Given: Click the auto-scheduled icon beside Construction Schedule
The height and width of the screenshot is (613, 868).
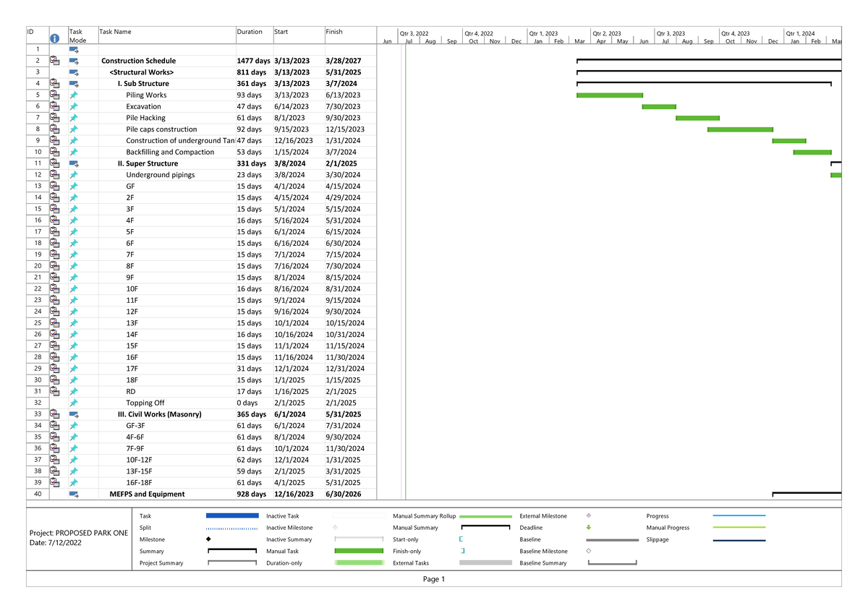Looking at the screenshot, I should 73,61.
